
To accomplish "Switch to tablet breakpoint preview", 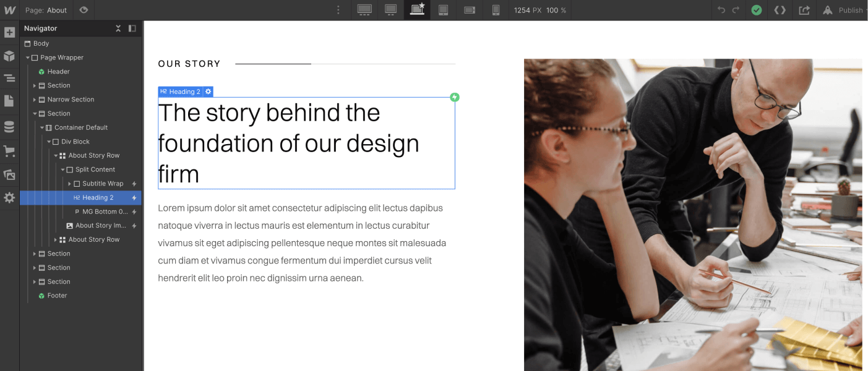I will tap(443, 10).
